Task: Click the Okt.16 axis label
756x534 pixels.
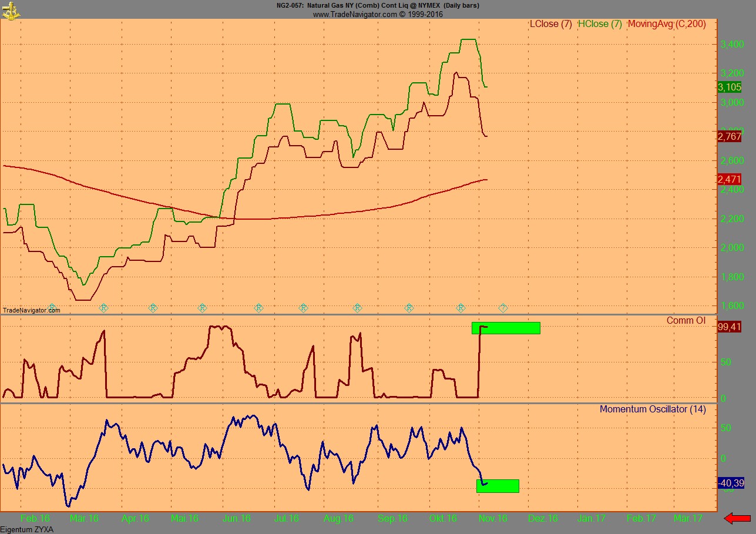Action: coord(442,518)
